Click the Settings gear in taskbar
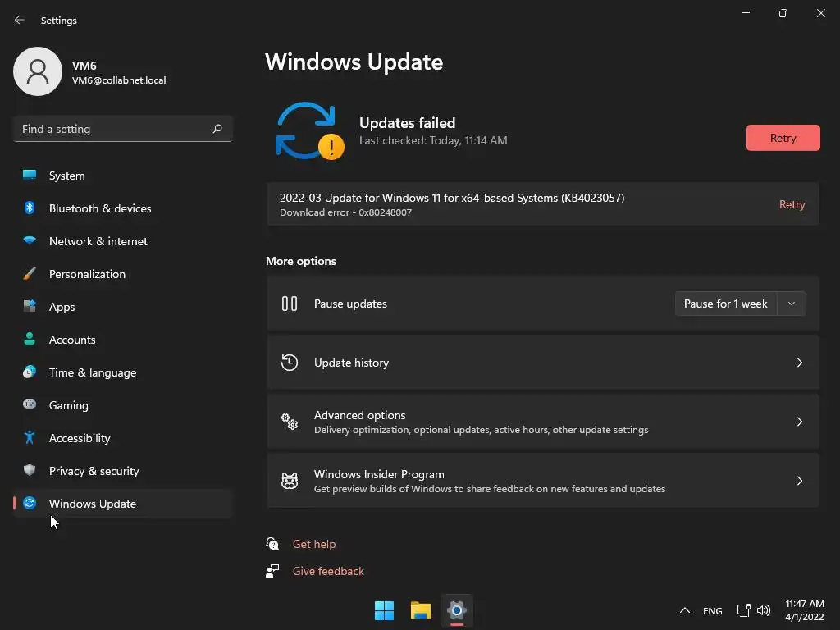Image resolution: width=840 pixels, height=630 pixels. pyautogui.click(x=456, y=610)
